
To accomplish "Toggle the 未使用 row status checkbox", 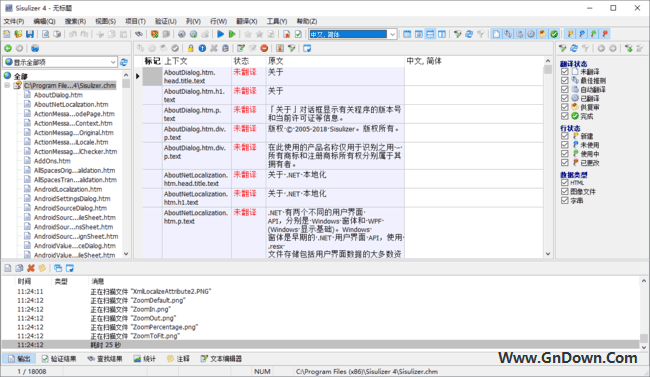I will coord(565,145).
